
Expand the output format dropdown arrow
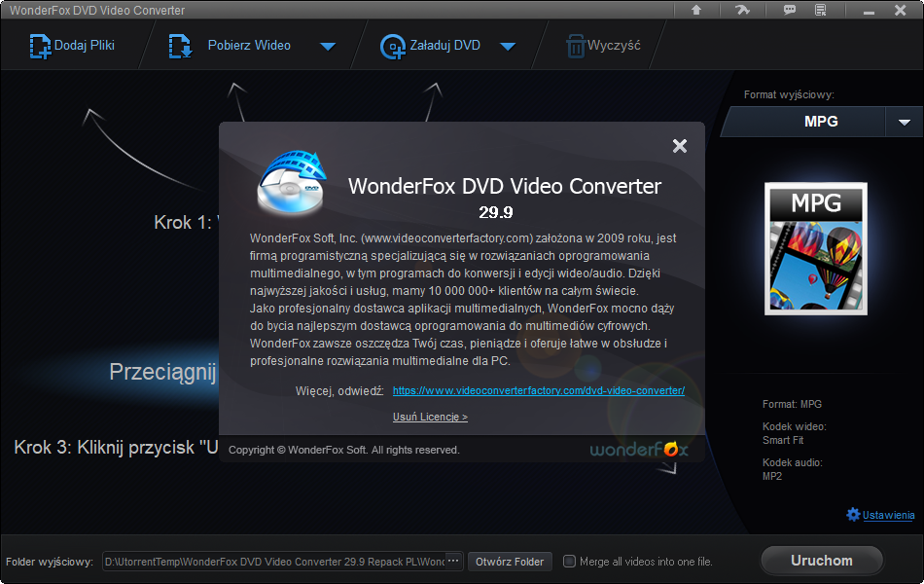(905, 122)
